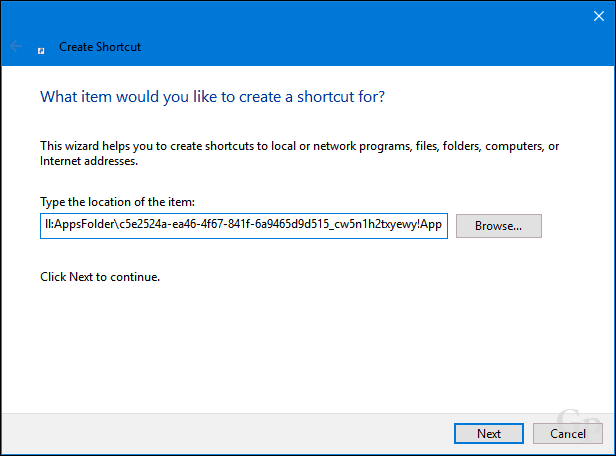The width and height of the screenshot is (616, 456).
Task: Click the shortcut icon beside Create Shortcut
Action: pyautogui.click(x=41, y=51)
